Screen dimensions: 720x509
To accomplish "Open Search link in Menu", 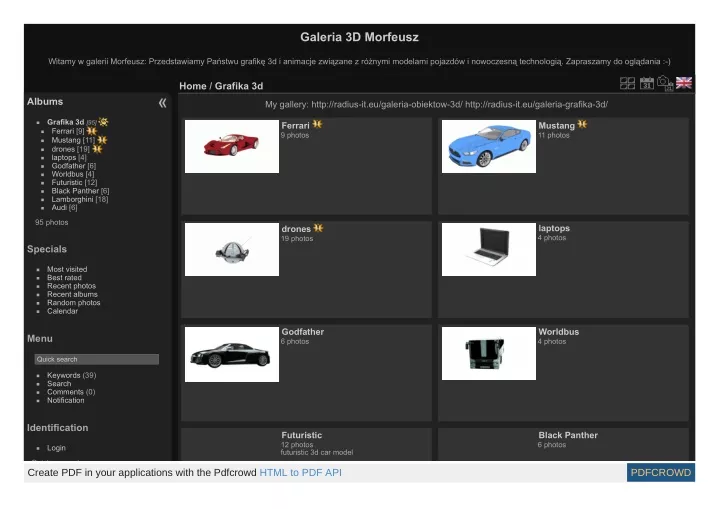I will [59, 384].
